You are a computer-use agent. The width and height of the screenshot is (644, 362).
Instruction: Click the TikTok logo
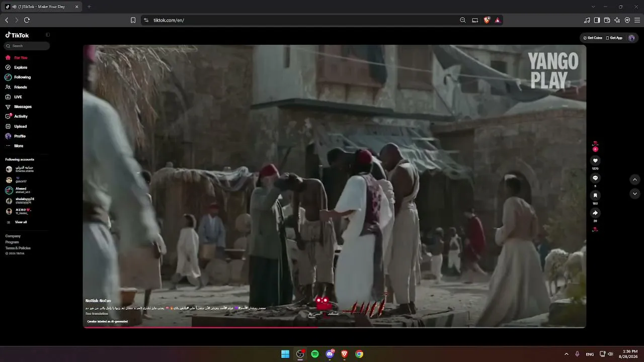17,35
